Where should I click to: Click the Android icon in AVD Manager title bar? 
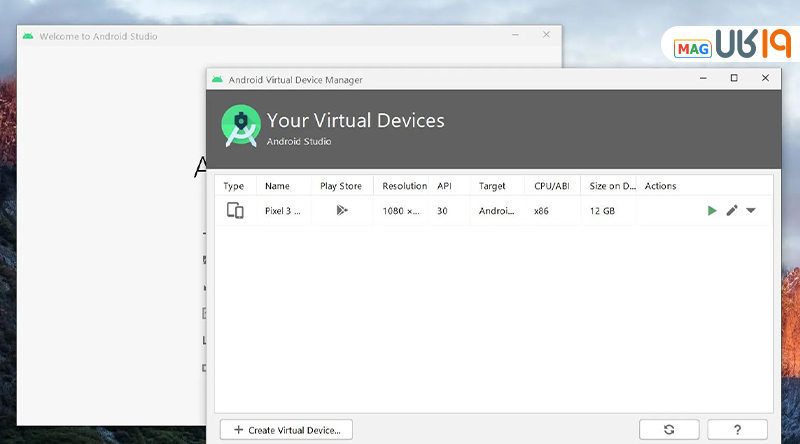[x=217, y=79]
